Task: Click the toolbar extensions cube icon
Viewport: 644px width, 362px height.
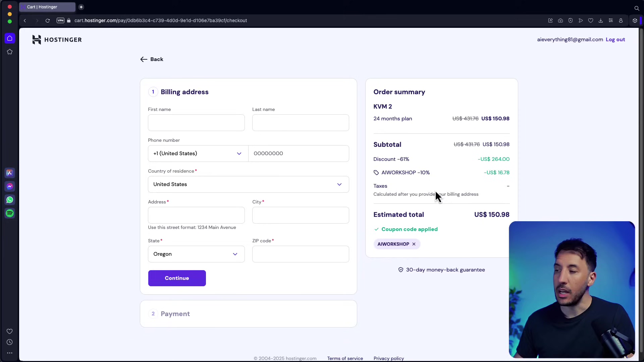Action: coord(635,20)
